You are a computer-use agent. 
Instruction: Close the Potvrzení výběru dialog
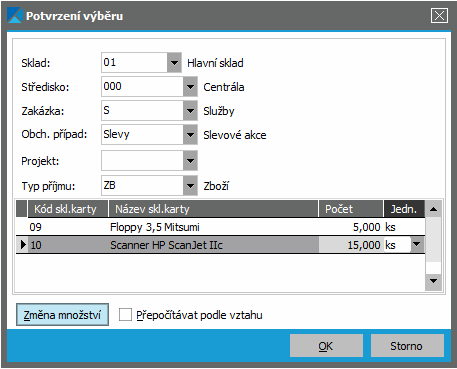coord(439,16)
